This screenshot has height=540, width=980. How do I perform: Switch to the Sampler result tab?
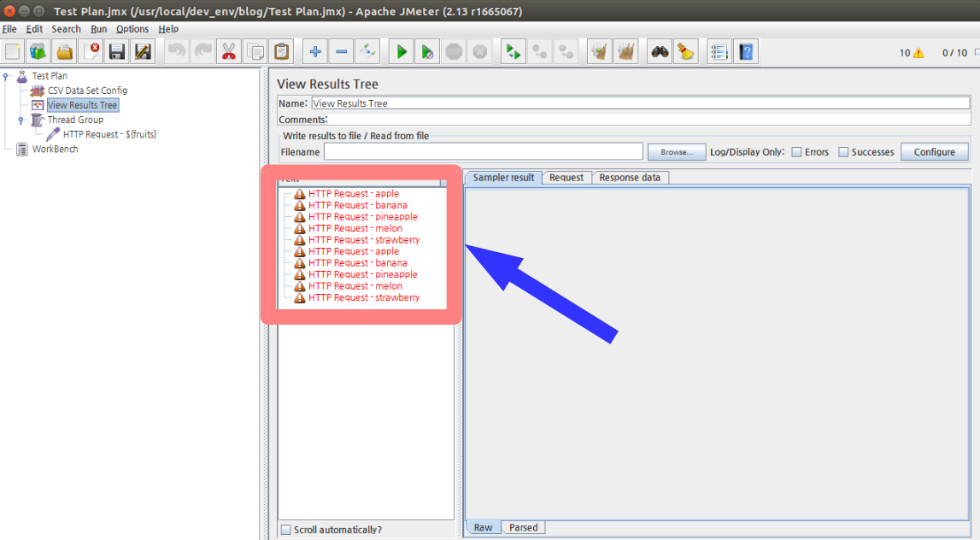504,178
